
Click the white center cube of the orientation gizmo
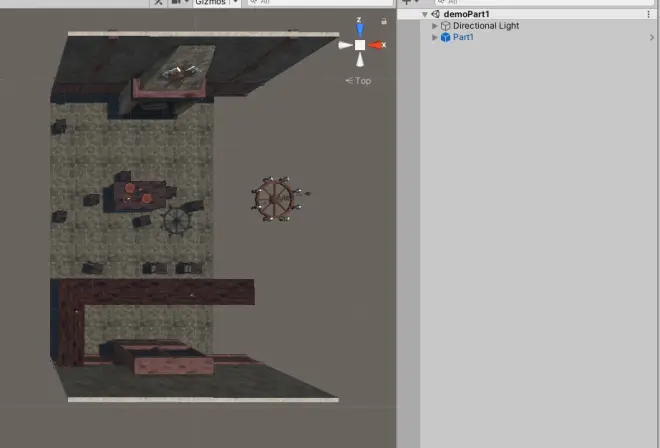pos(360,45)
